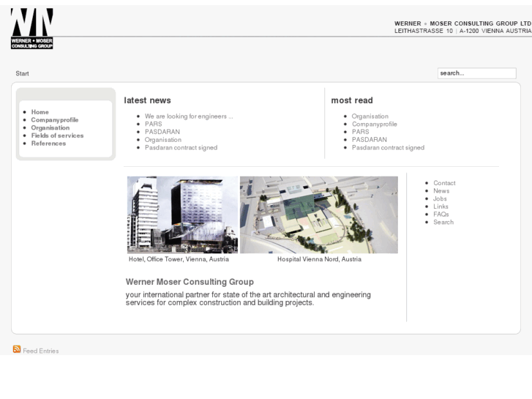Open the Search link in right menu
Viewport: 532px width, 399px height.
pos(443,222)
